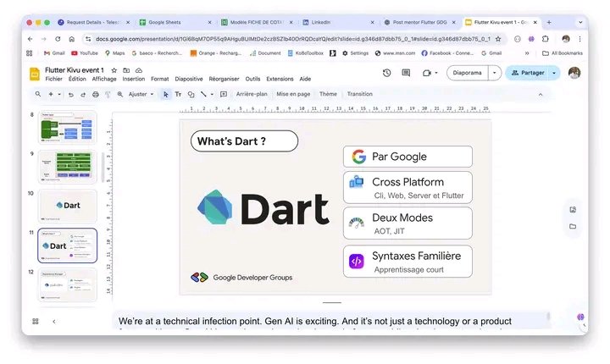
Task: Select the line tool
Action: pyautogui.click(x=203, y=94)
